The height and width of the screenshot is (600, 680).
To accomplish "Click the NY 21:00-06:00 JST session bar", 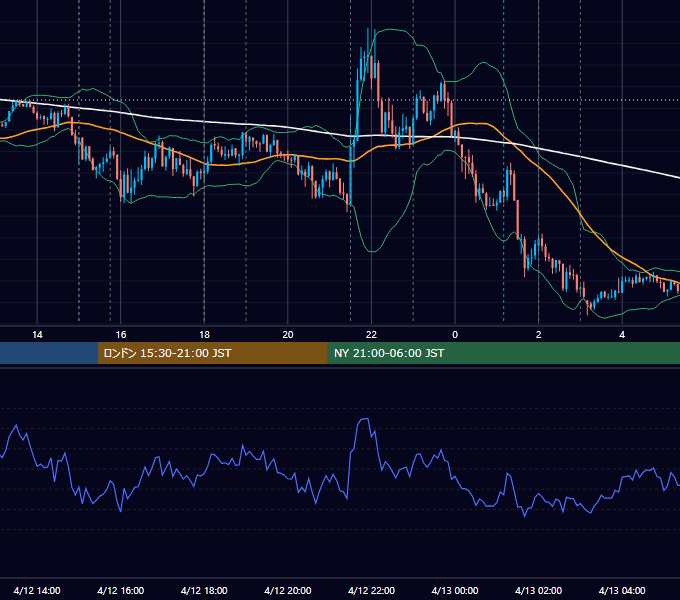I will tap(503, 353).
